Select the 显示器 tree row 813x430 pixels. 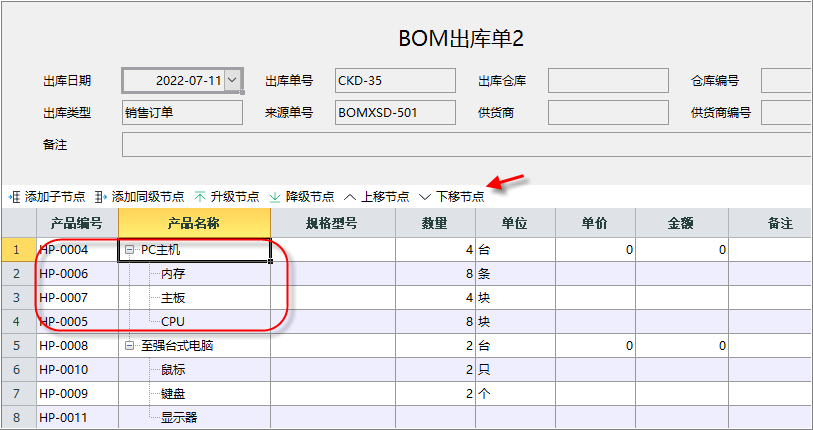[x=194, y=418]
